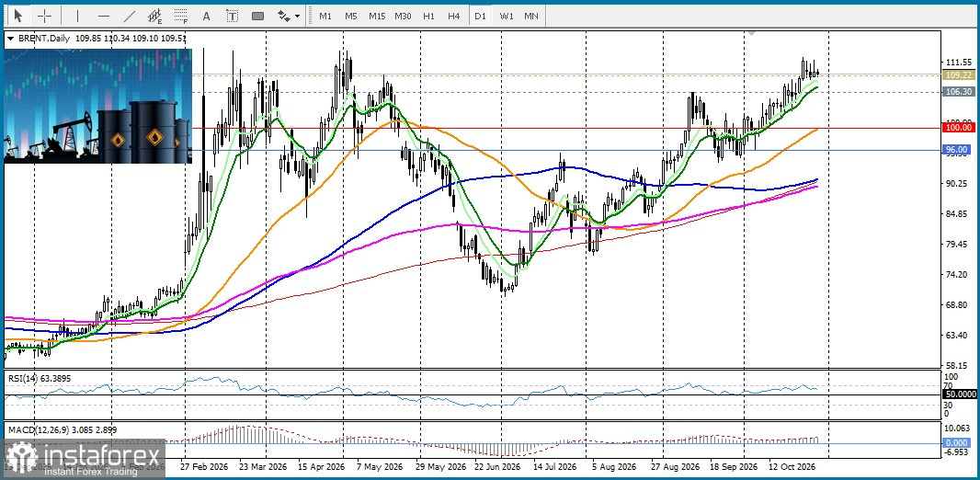Select the arrow cursor tool

pos(18,15)
